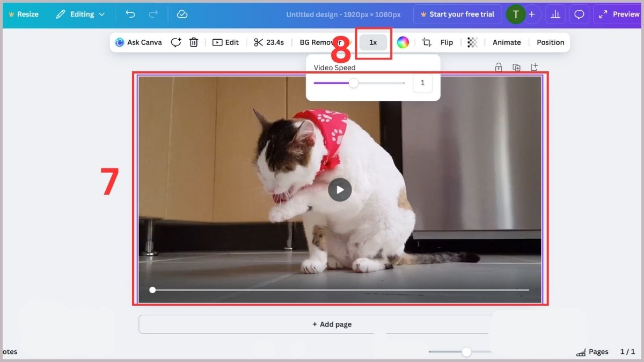
Task: Open the Transparency settings icon
Action: 472,42
